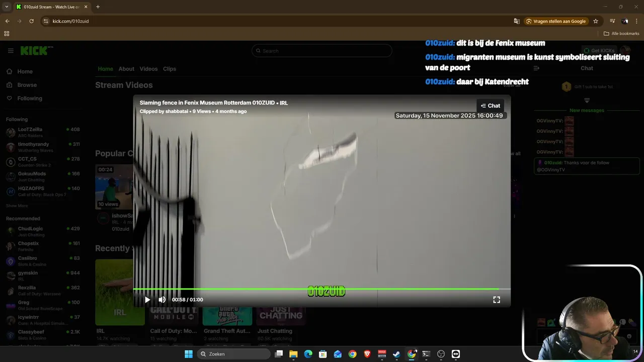644x362 pixels.
Task: Open the Windows Start menu
Action: 189,354
